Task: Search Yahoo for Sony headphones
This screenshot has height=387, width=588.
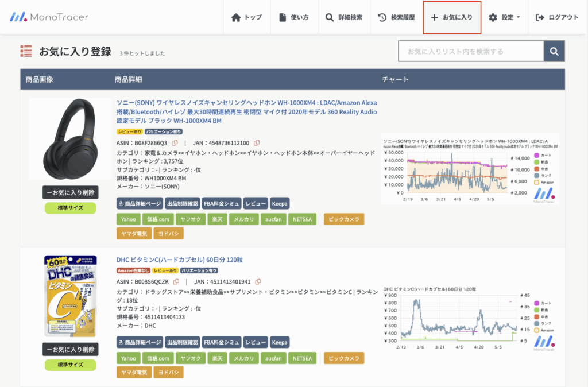Action: coord(128,219)
